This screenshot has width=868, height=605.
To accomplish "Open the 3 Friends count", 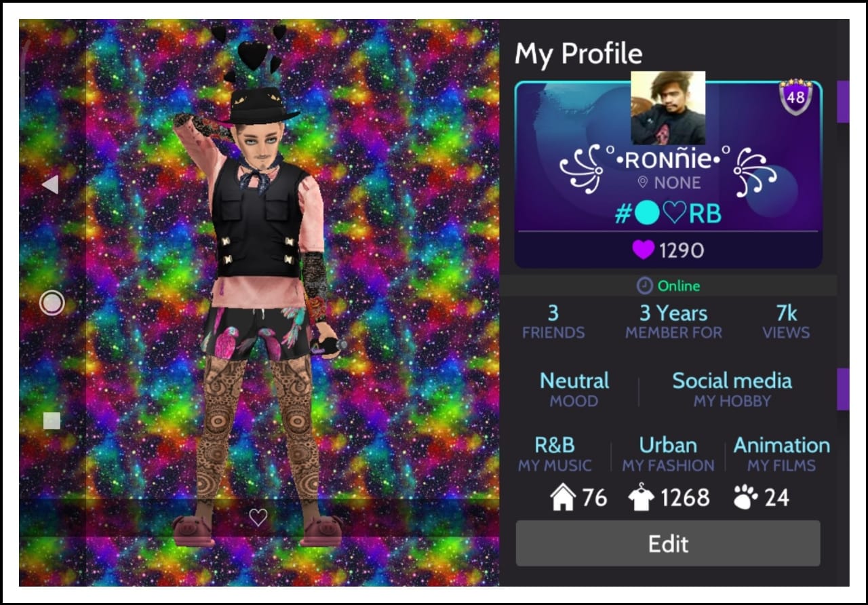I will (553, 322).
